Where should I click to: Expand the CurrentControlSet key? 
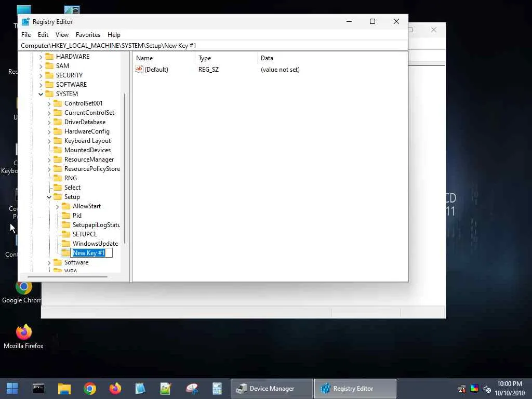tap(49, 113)
